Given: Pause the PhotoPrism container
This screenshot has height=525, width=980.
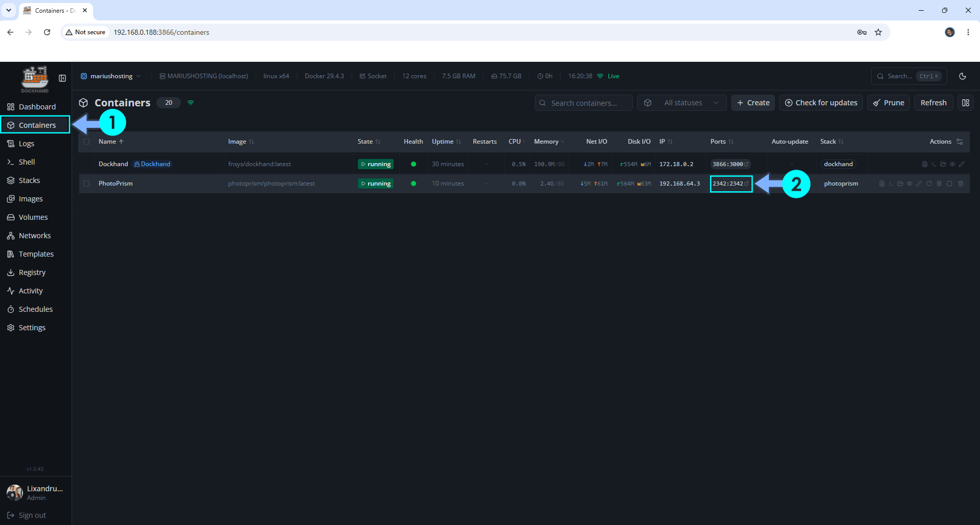Looking at the screenshot, I should point(939,184).
